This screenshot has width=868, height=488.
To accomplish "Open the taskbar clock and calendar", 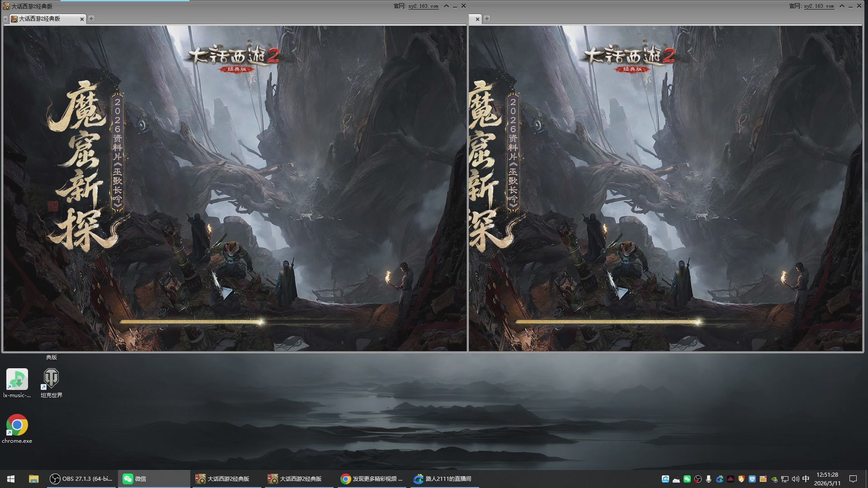I will [x=827, y=479].
